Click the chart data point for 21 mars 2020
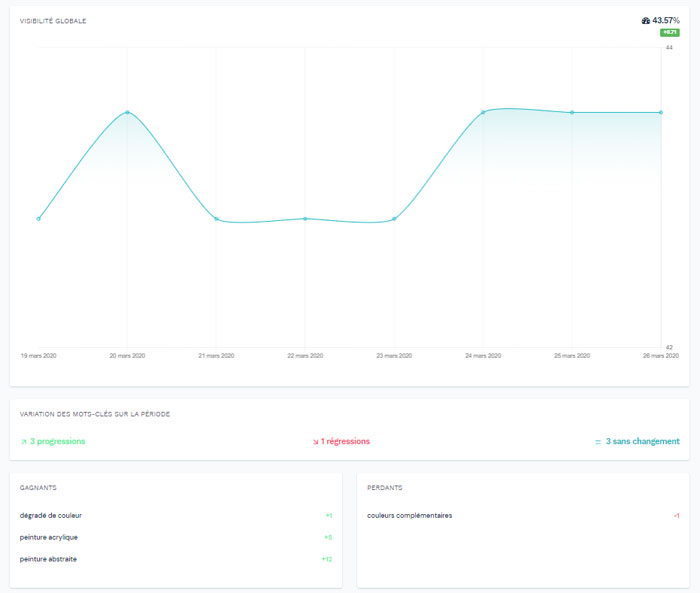 click(216, 218)
